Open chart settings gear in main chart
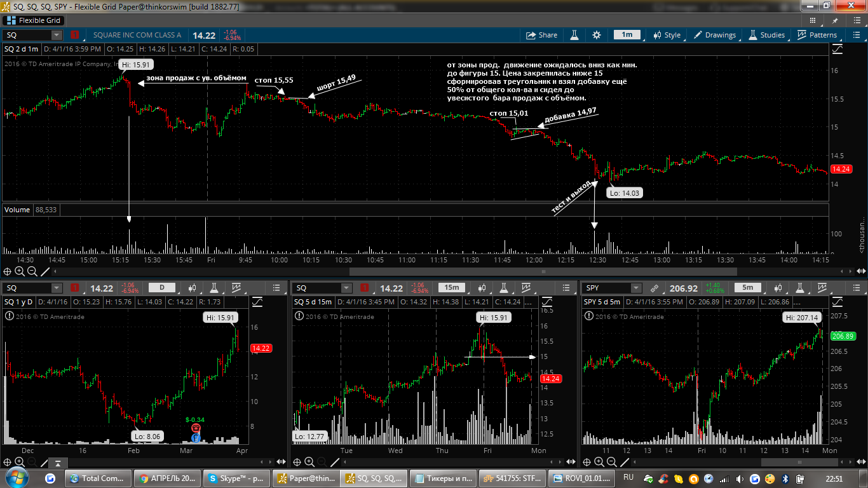Image resolution: width=868 pixels, height=488 pixels. click(x=596, y=35)
